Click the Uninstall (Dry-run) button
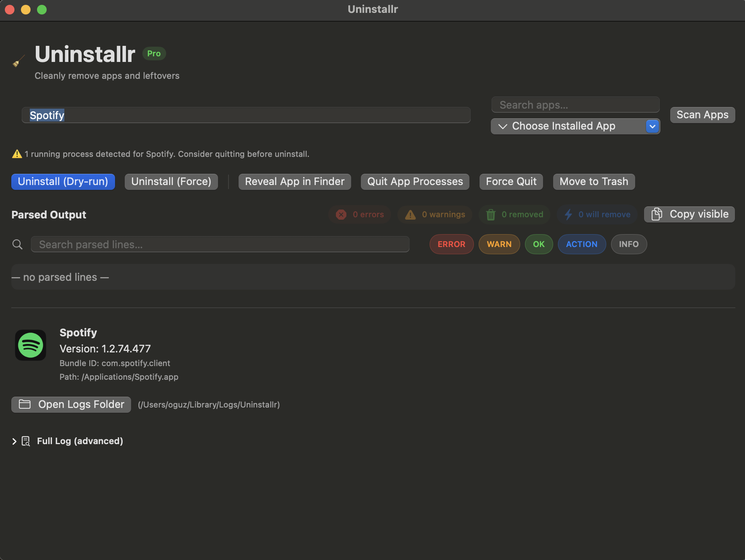Screen dimensions: 745x560 point(63,181)
